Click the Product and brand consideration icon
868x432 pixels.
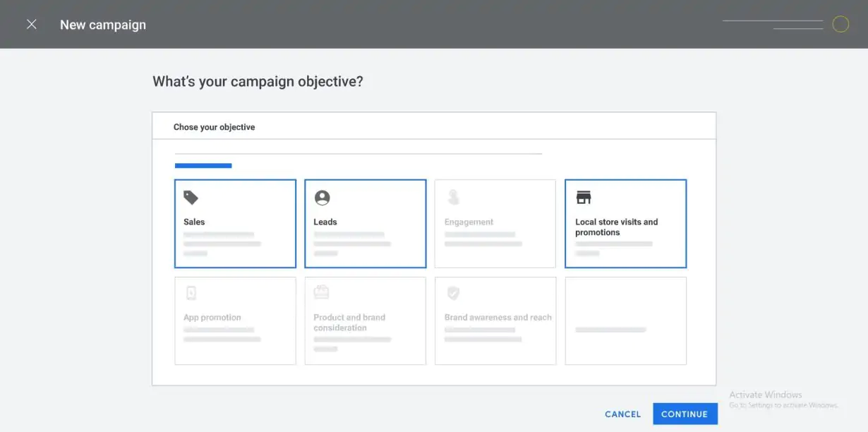point(322,292)
